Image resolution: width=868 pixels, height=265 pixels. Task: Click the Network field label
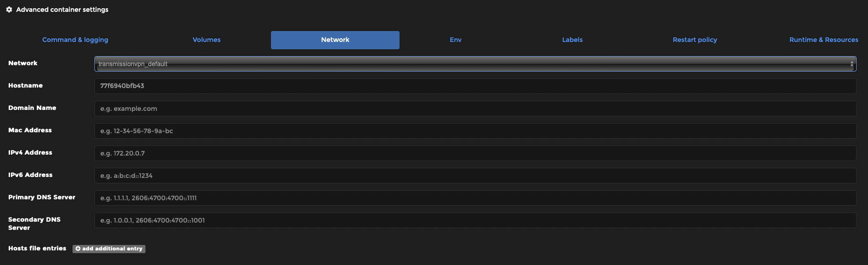(x=23, y=63)
